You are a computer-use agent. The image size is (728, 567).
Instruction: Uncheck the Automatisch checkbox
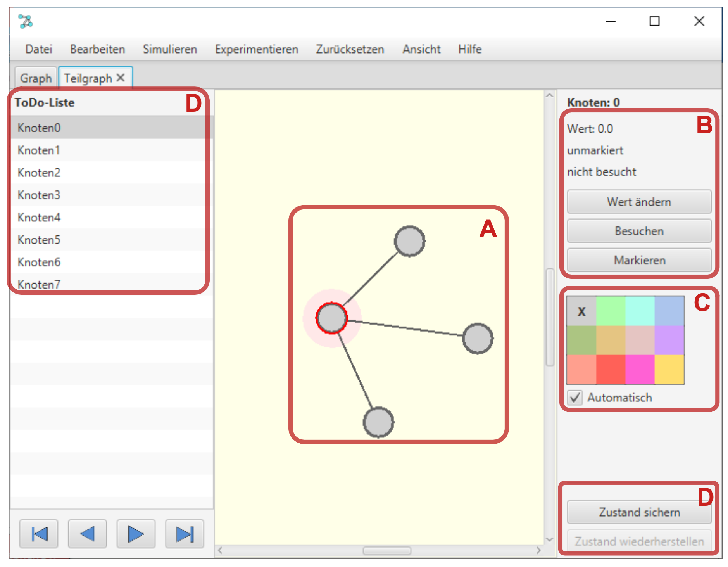(575, 398)
